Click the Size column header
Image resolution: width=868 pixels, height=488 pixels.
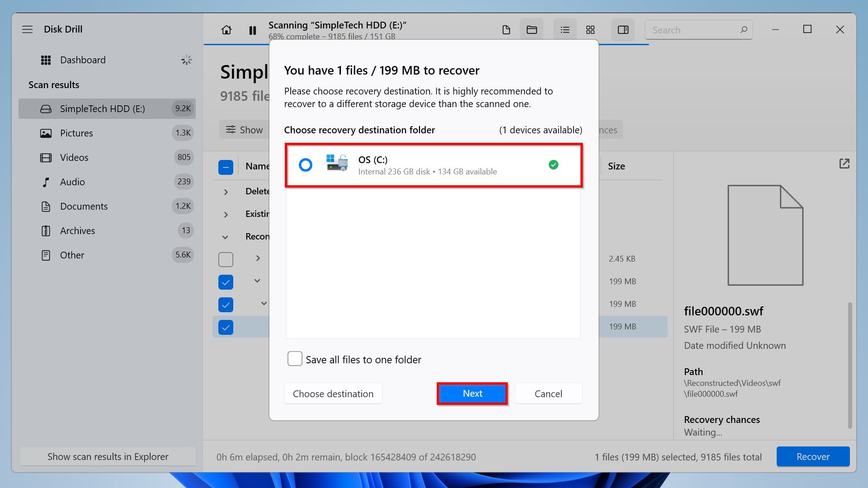(x=616, y=166)
